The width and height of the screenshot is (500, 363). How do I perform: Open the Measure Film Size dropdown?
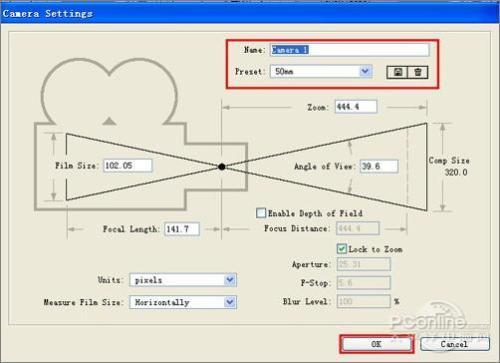coord(183,302)
